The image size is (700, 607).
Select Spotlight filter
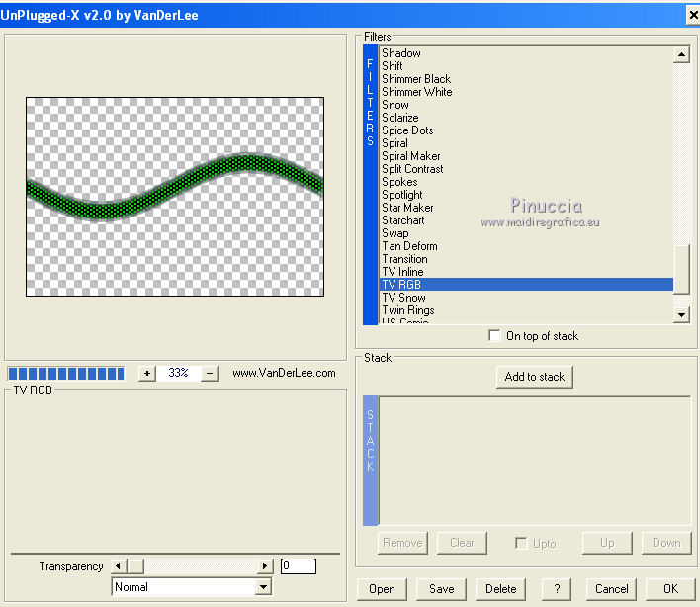coord(526,195)
